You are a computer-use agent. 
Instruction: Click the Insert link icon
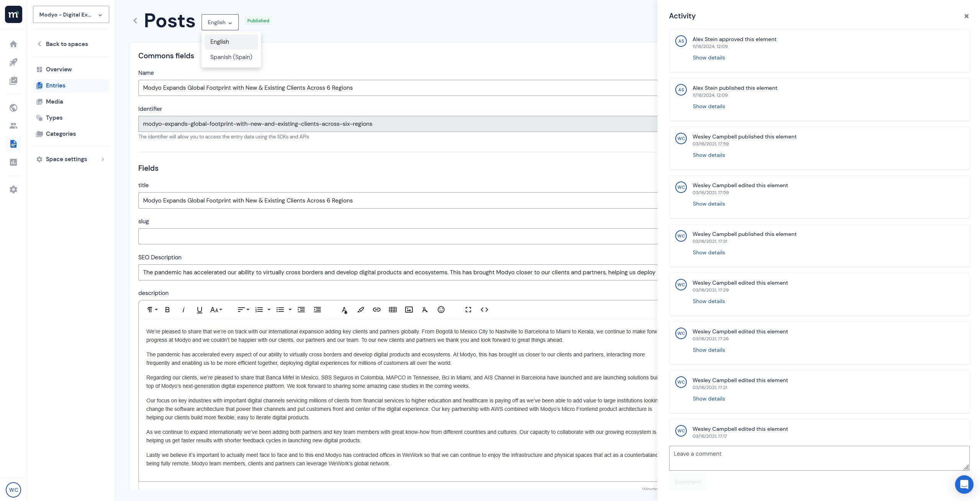pyautogui.click(x=376, y=310)
